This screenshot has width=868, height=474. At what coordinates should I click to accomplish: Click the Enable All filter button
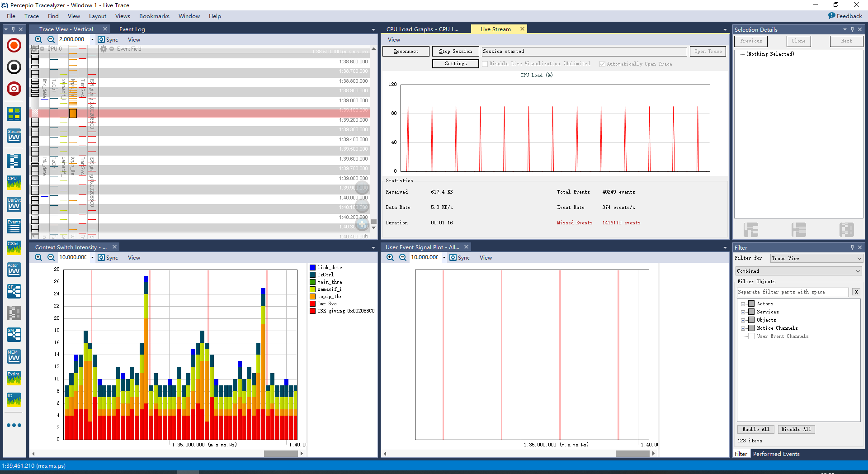click(755, 429)
